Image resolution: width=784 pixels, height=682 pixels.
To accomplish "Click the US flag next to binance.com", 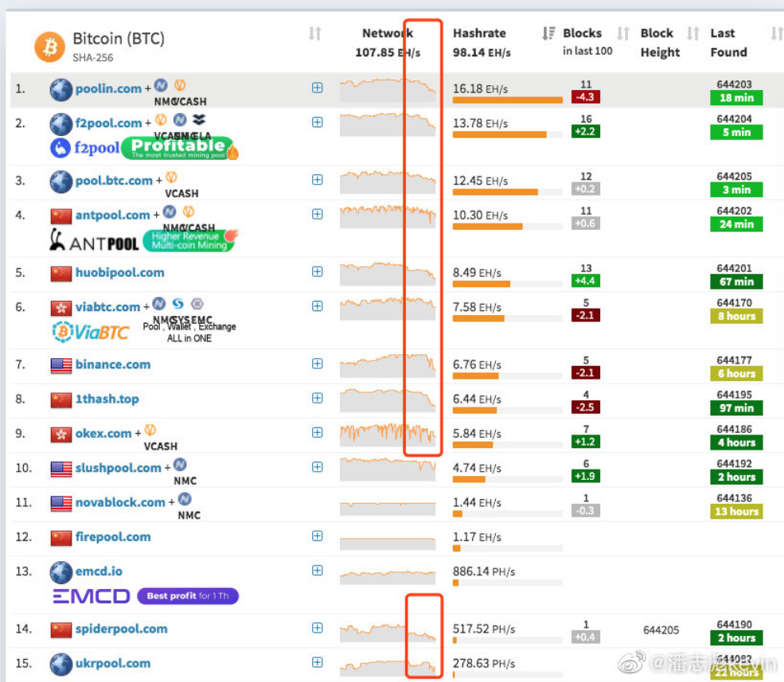I will tap(61, 365).
